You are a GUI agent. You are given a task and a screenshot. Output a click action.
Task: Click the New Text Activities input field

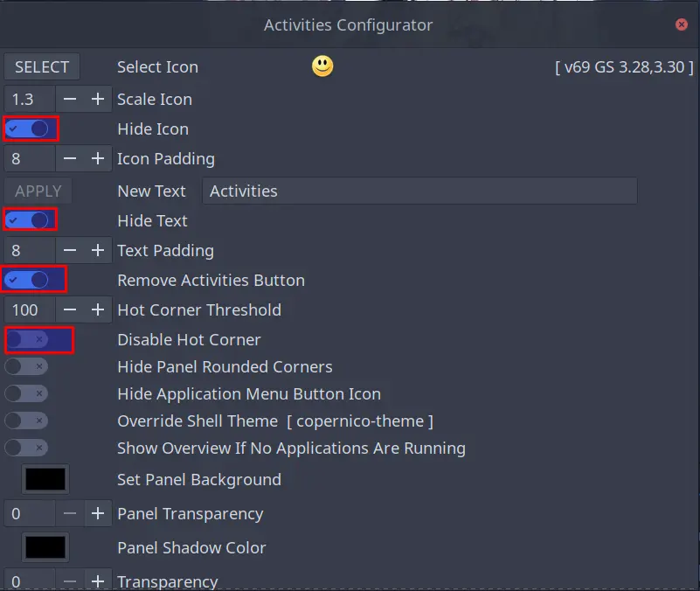coord(419,191)
